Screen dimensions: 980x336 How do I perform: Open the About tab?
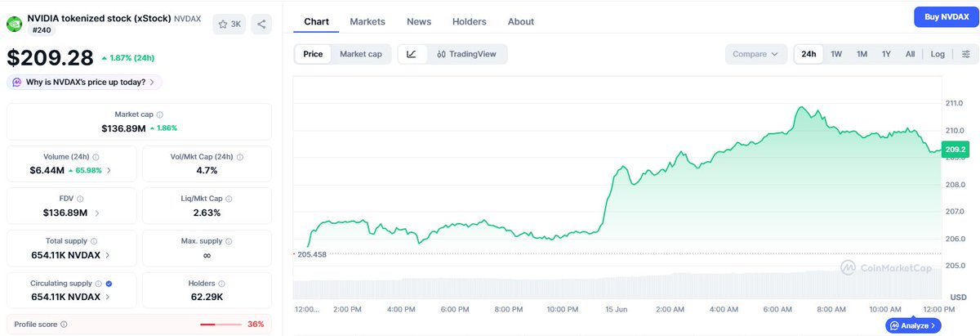521,22
